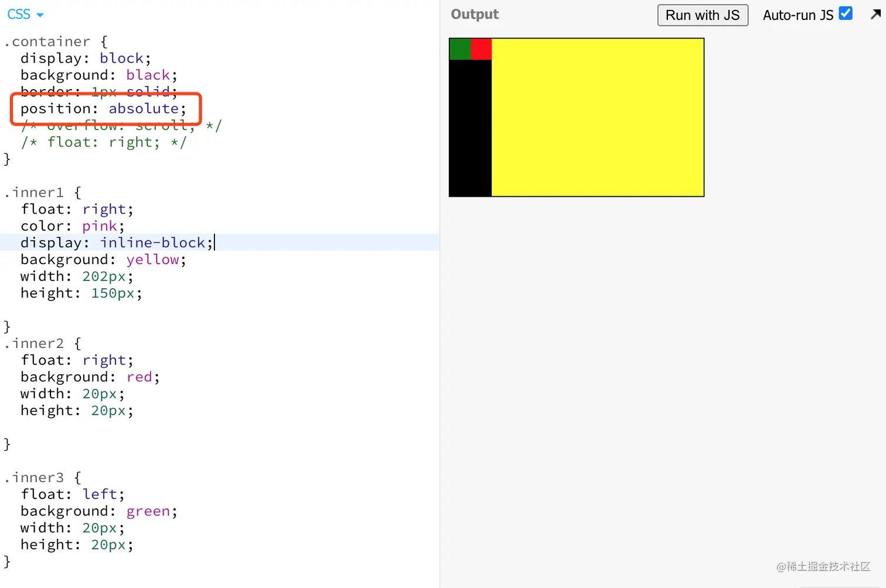The image size is (886, 588).
Task: Click the 'display: inline-block;' line
Action: pos(117,242)
